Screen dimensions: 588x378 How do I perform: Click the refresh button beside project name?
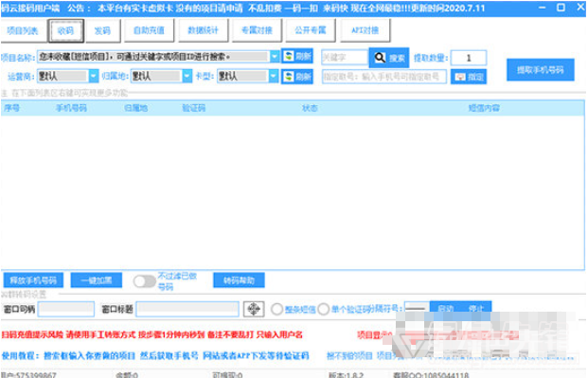tap(297, 56)
